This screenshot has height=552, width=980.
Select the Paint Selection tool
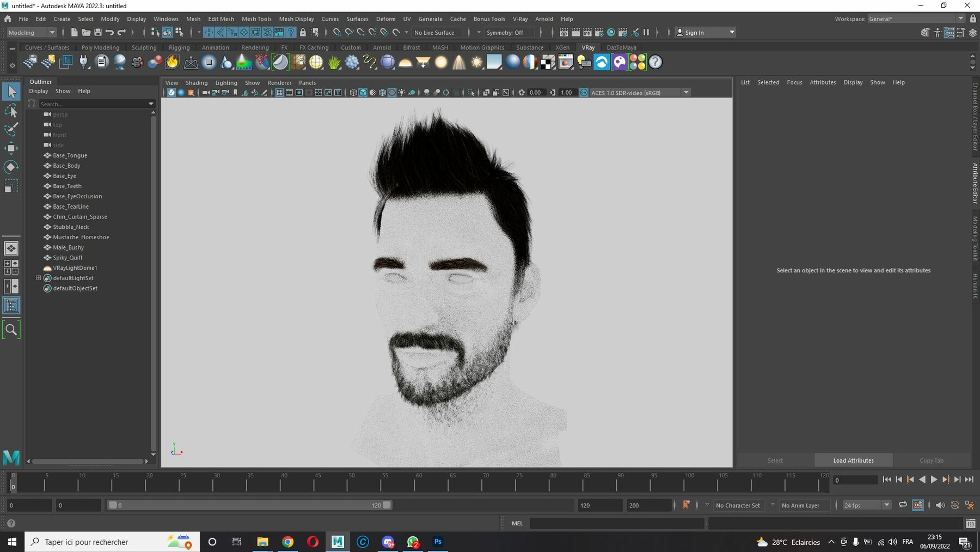(x=11, y=130)
